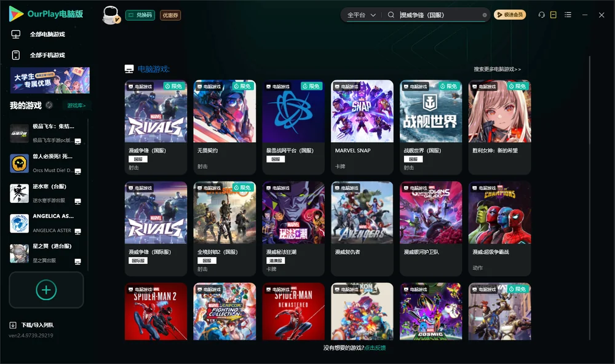Select 无畏契约 game card
The width and height of the screenshot is (615, 364).
click(224, 127)
